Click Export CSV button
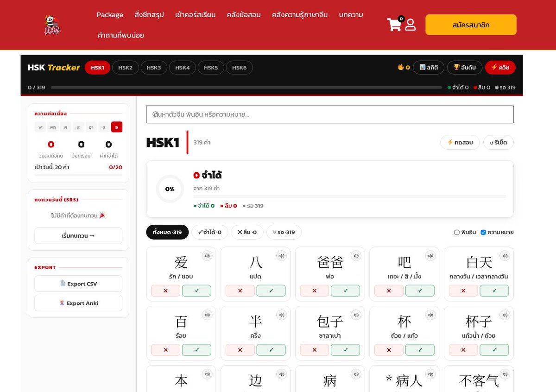 pos(78,284)
